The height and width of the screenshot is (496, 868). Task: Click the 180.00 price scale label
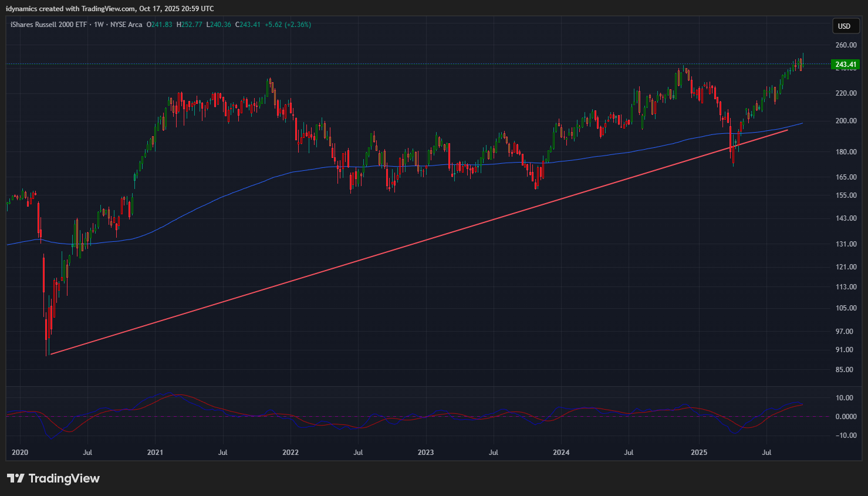point(846,152)
